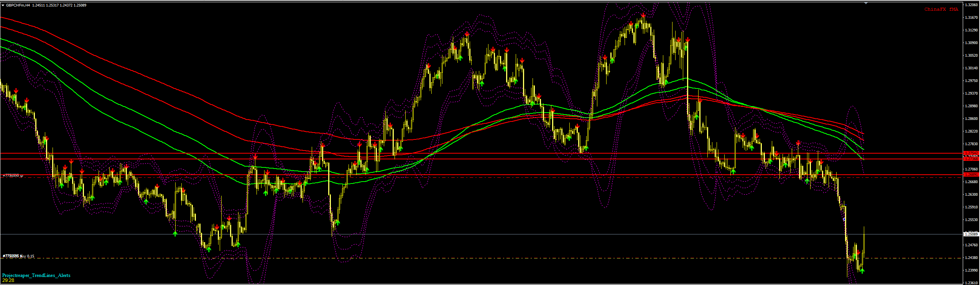
Task: Click the 1.28220 price scale value
Action: [972, 131]
